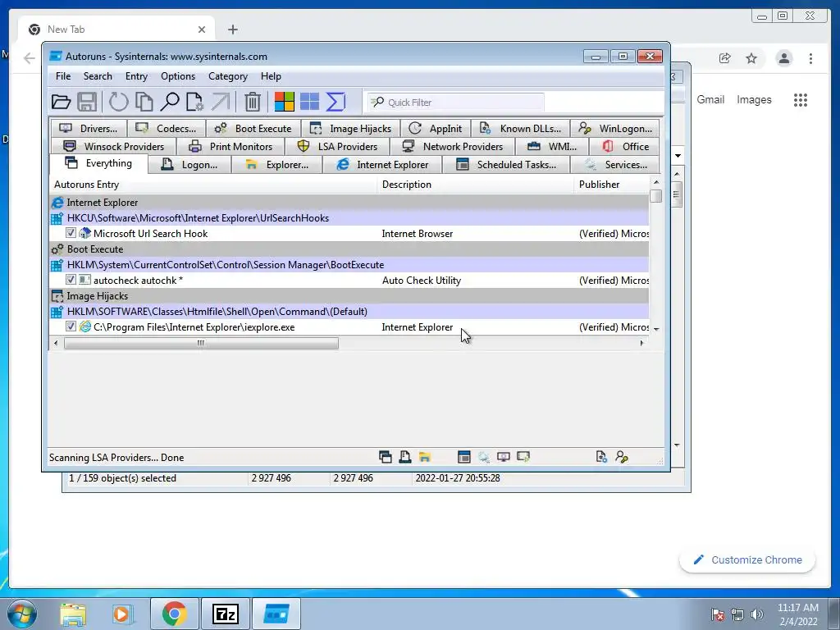The image size is (840, 630).
Task: Click the taskbar clock showing 11:17 AM
Action: (x=798, y=614)
